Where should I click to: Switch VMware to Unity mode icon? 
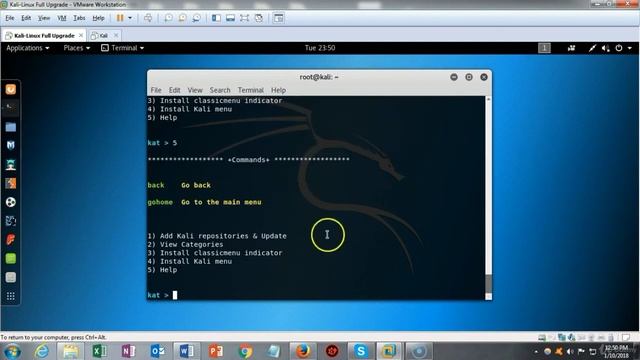[258, 18]
